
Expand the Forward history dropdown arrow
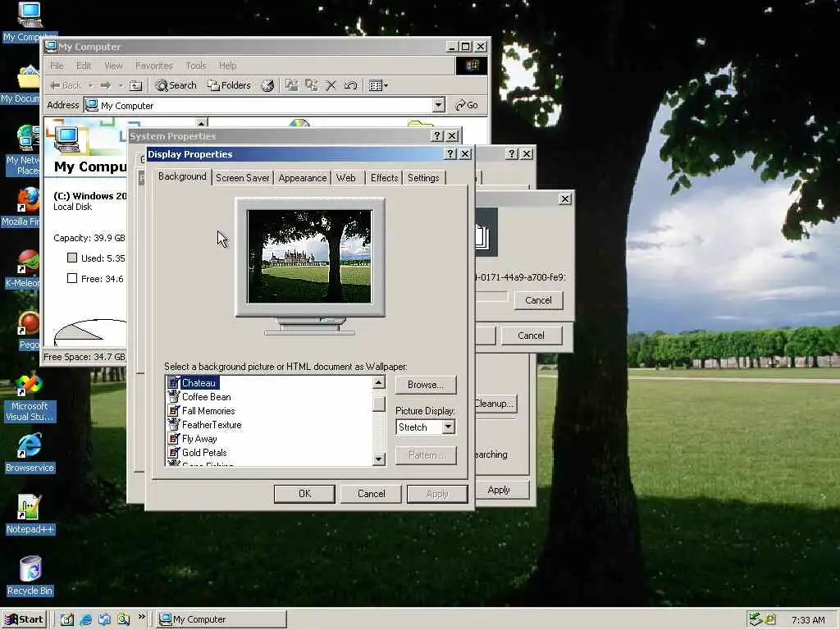click(121, 85)
